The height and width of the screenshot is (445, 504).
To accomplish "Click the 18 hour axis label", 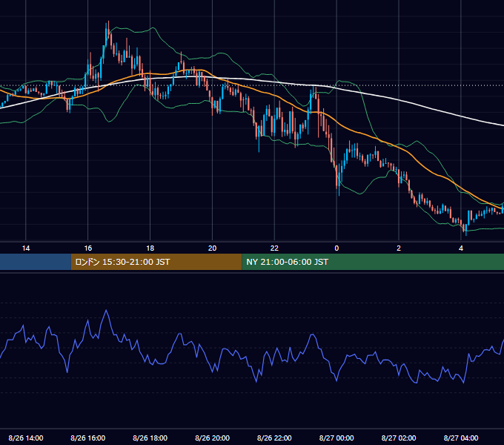I will (150, 248).
